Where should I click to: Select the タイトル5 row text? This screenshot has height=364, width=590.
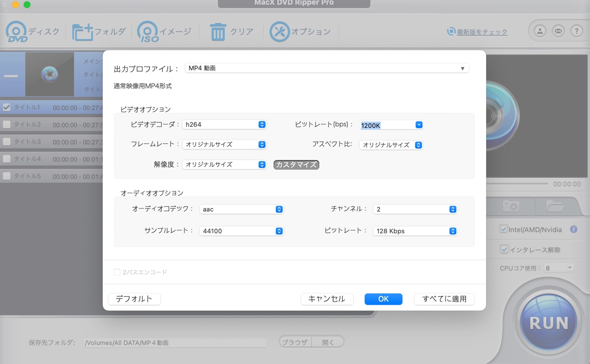pyautogui.click(x=27, y=176)
